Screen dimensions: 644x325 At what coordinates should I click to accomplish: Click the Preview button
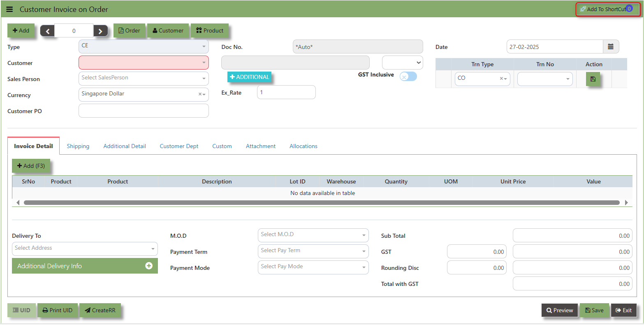(x=560, y=310)
